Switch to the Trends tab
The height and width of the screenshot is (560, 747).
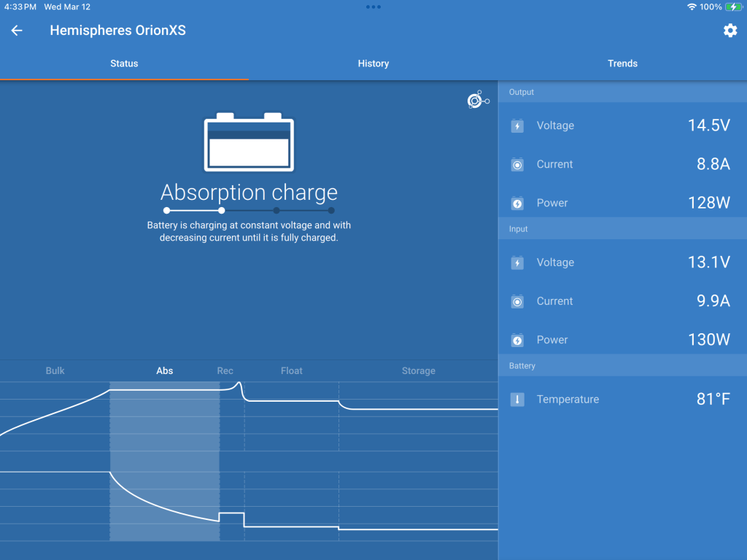tap(622, 63)
